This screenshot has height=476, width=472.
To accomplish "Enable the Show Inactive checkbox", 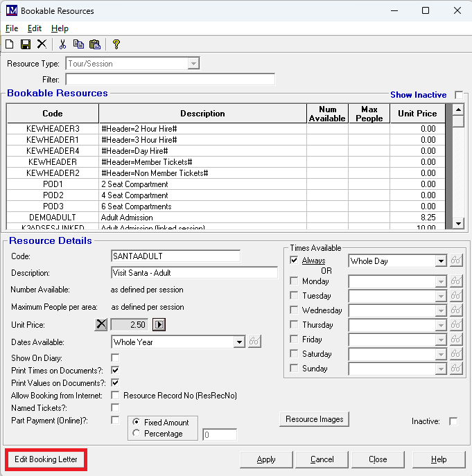I will (x=459, y=95).
